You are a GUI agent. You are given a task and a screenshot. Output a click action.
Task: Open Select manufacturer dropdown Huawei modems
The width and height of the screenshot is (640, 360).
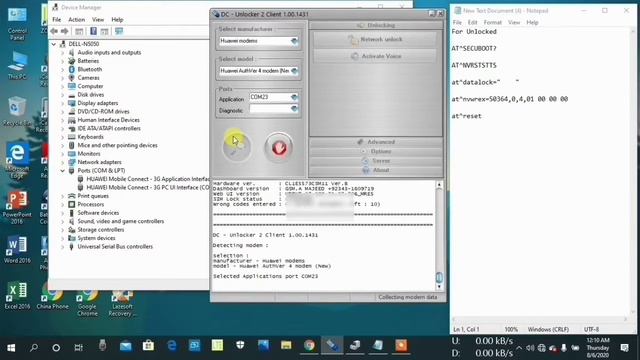click(259, 41)
